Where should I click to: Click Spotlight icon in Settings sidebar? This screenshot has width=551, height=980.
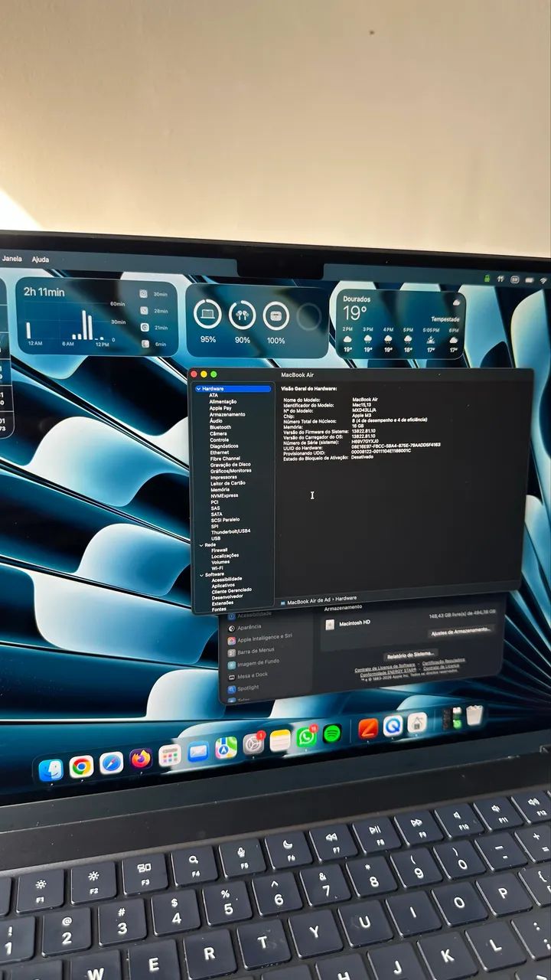[232, 688]
